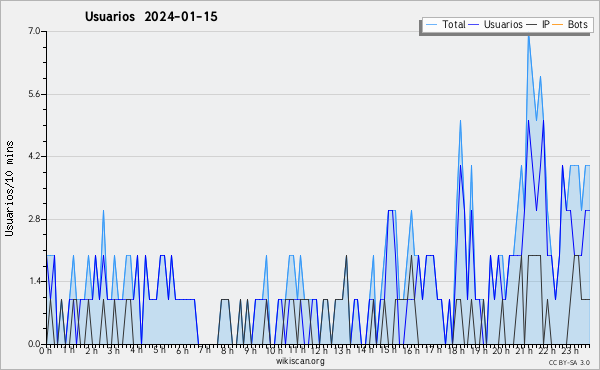600x370 pixels.
Task: Click the 'Bots' legend entry
Action: (570, 25)
